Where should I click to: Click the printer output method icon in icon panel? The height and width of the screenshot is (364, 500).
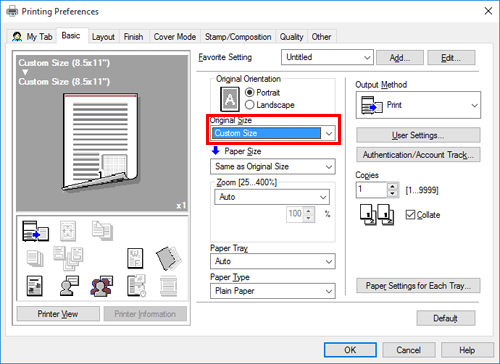tap(35, 231)
